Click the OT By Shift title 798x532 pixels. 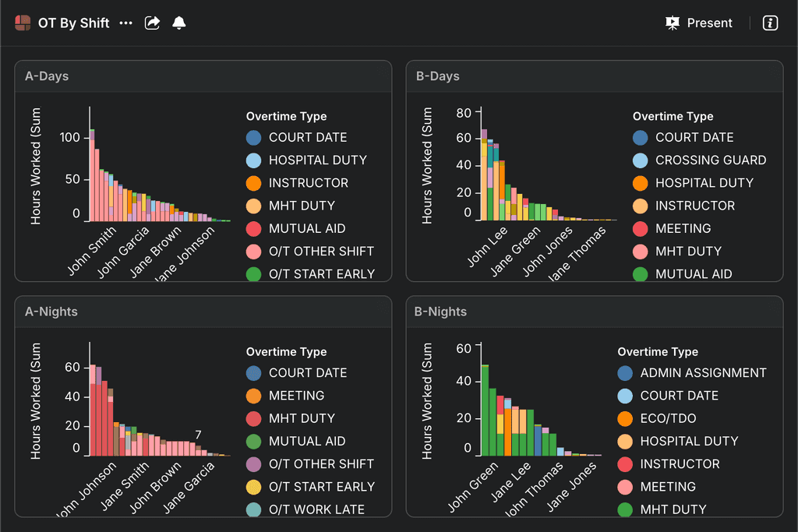74,23
